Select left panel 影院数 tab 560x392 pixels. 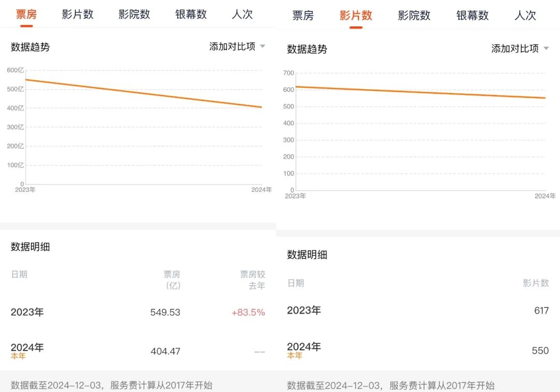tap(134, 15)
